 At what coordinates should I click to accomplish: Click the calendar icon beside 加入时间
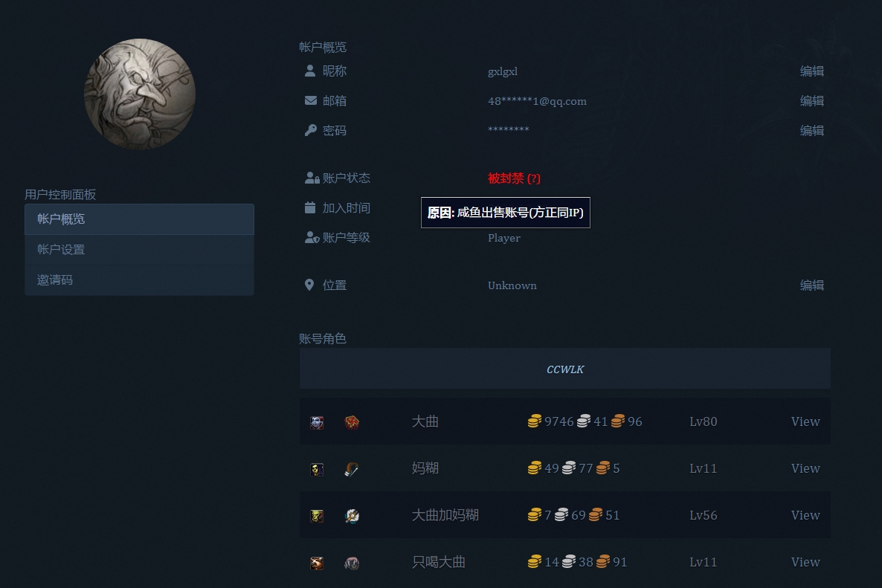tap(309, 207)
